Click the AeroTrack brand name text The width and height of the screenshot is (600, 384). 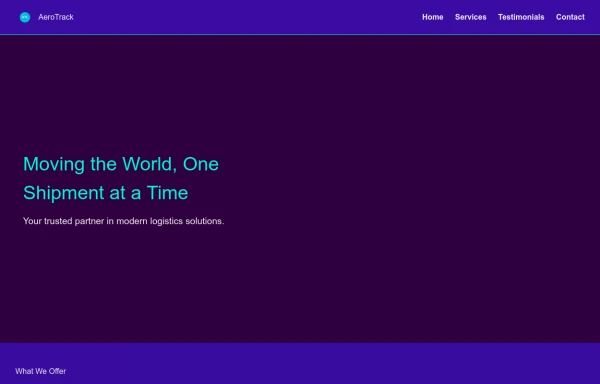click(x=56, y=17)
